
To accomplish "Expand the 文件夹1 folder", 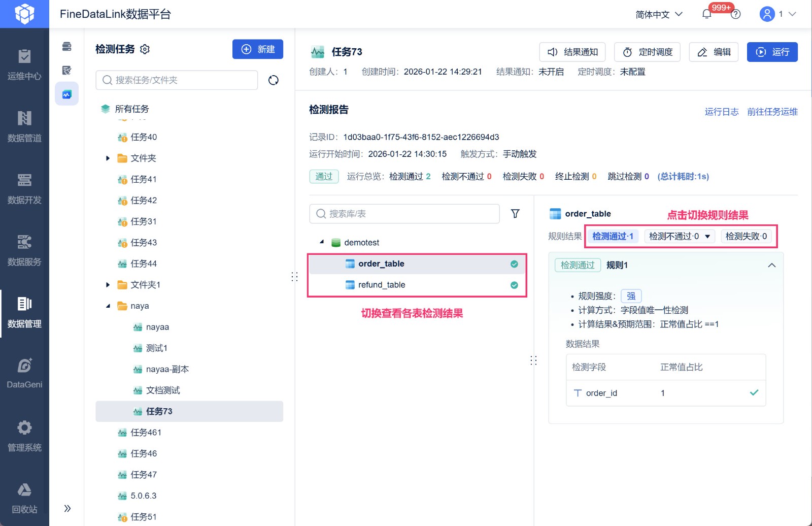I will (x=108, y=285).
